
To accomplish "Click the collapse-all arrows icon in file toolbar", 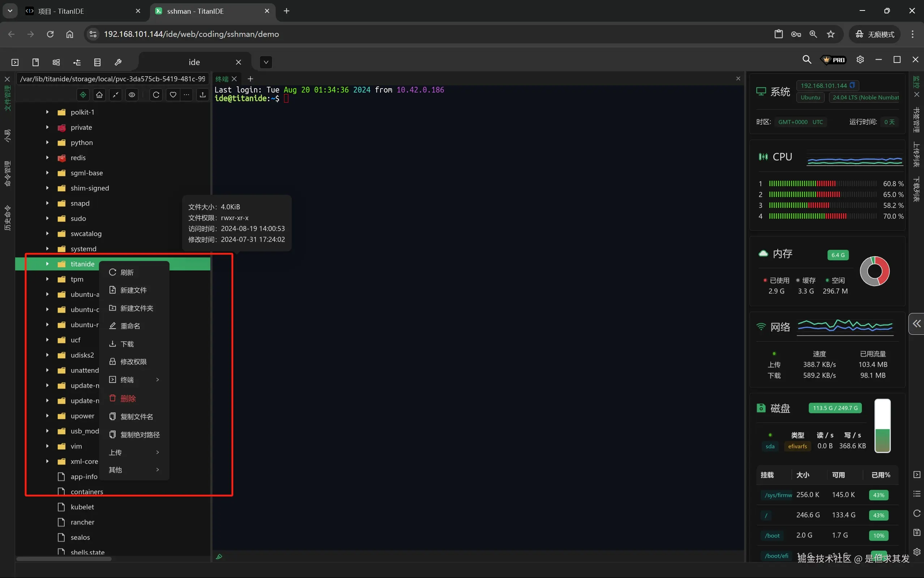I will 115,95.
